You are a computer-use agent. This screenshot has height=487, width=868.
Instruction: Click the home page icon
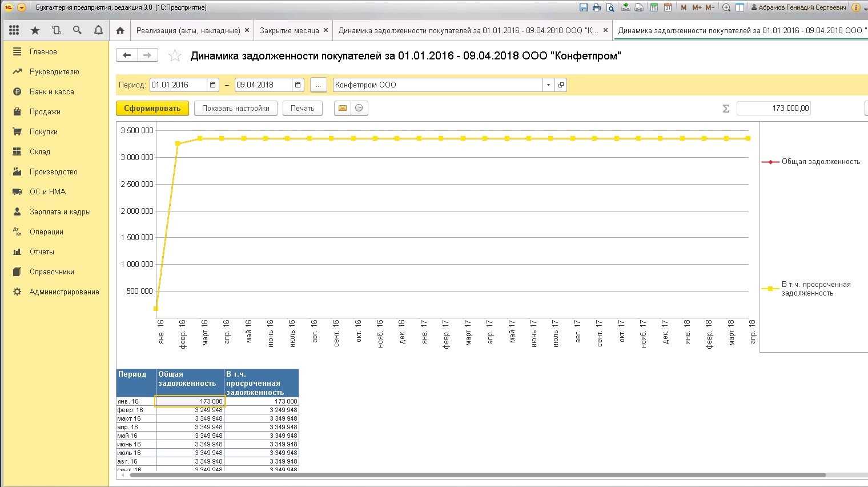point(120,30)
